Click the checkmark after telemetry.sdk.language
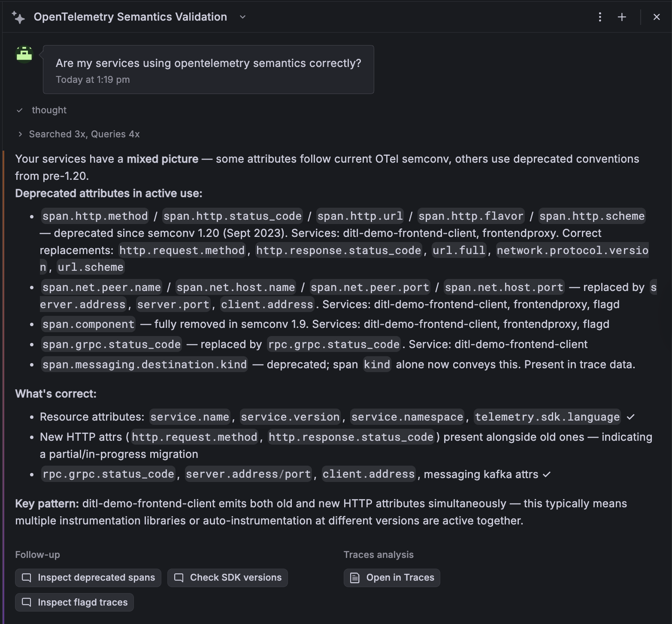672x624 pixels. coord(630,417)
